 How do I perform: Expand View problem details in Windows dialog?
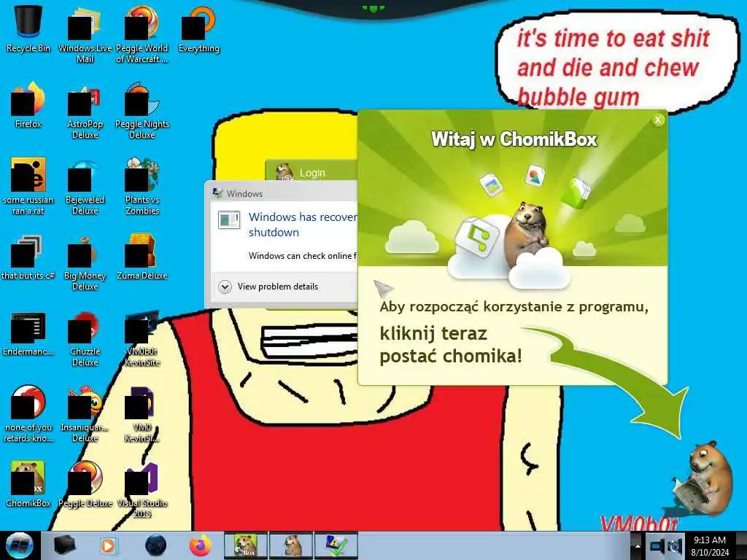[x=268, y=287]
